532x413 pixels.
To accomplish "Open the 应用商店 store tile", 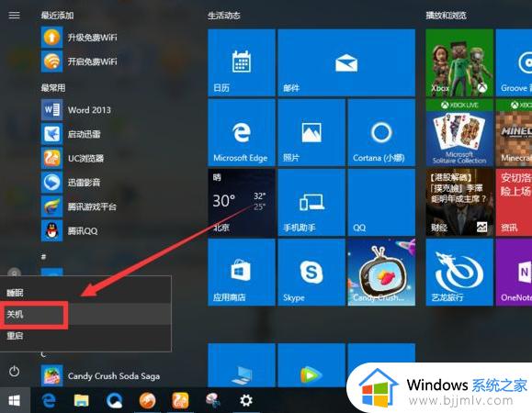I will tap(242, 272).
